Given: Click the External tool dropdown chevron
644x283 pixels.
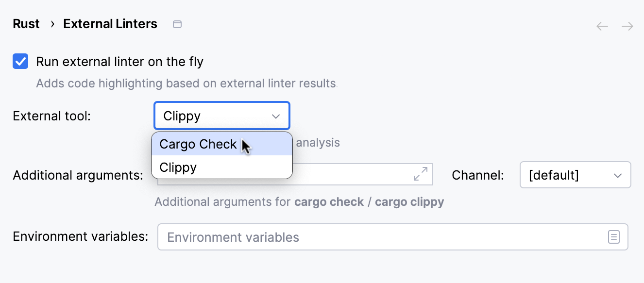Looking at the screenshot, I should 276,116.
